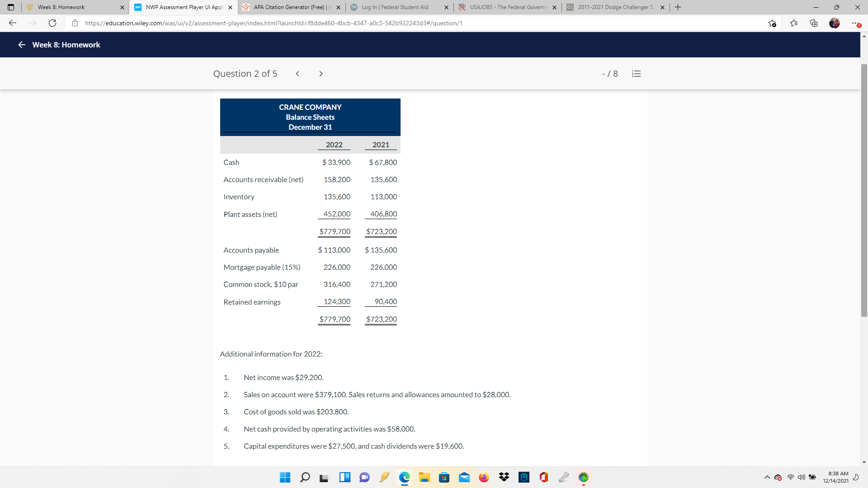Click the back arrow beside Week 8: Homework

tap(21, 44)
